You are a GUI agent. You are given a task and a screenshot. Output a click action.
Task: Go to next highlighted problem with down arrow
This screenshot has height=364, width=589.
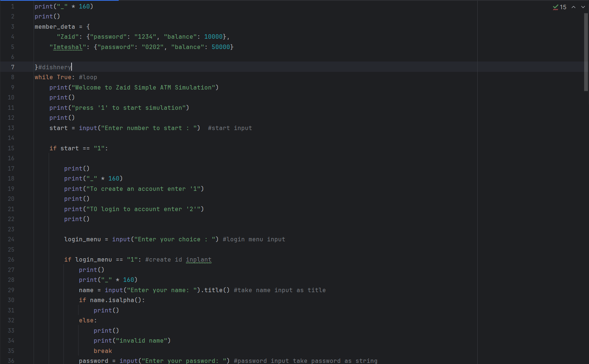583,7
